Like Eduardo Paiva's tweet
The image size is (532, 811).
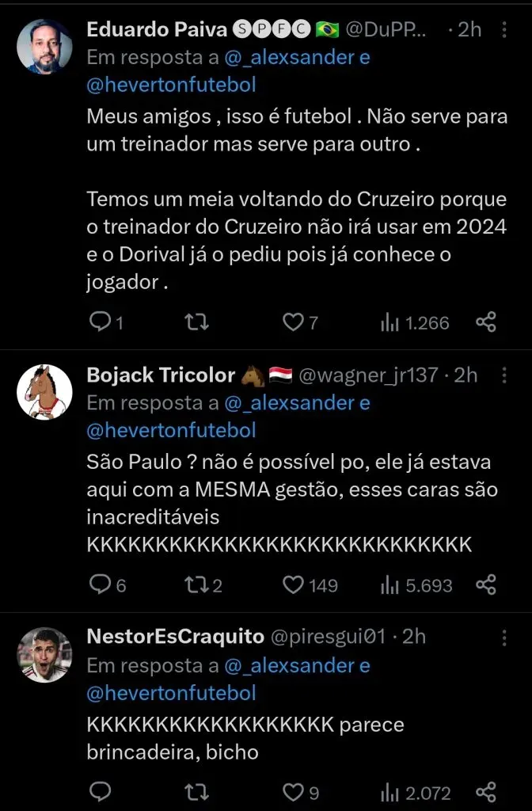point(293,322)
